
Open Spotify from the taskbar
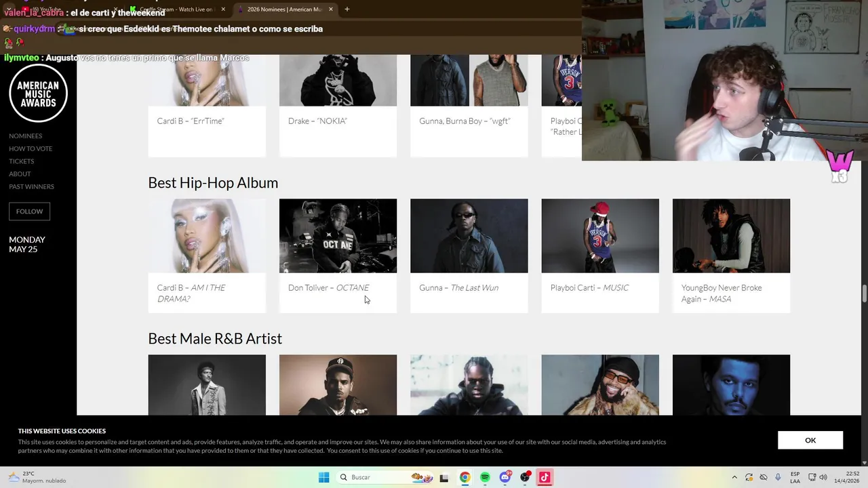coord(485,477)
